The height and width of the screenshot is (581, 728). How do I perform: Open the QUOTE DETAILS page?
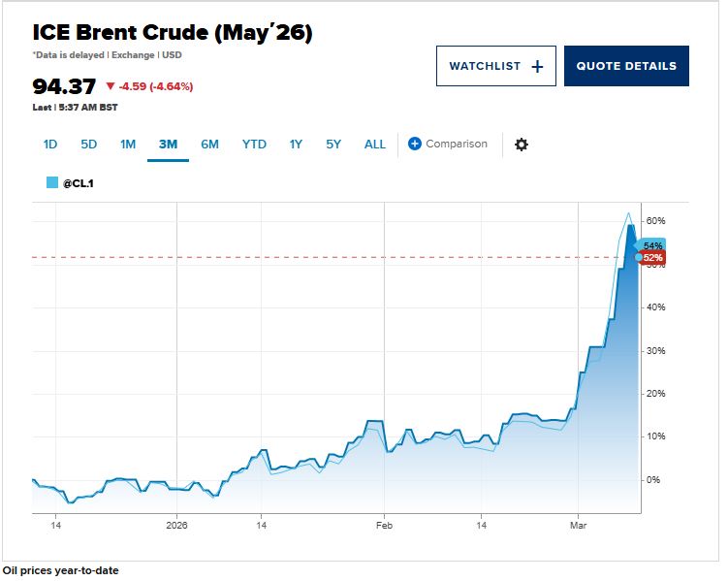click(x=626, y=66)
